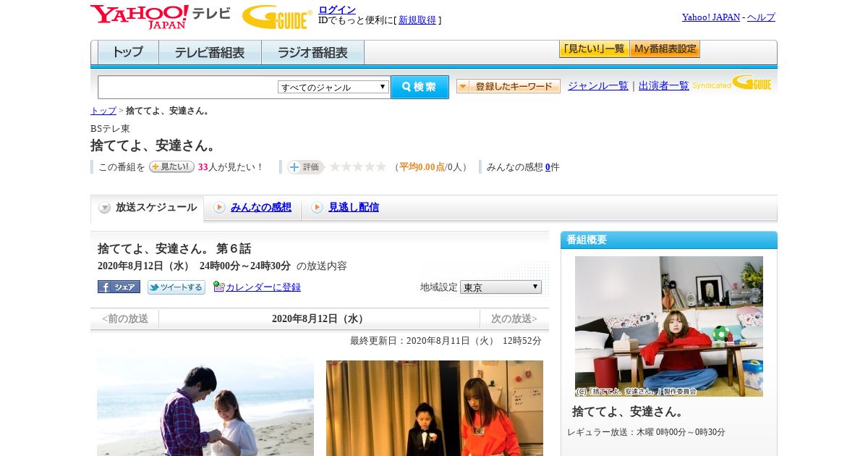Select the BSテレ東 channel name text
Viewport: 868px width, 456px height.
tap(110, 128)
